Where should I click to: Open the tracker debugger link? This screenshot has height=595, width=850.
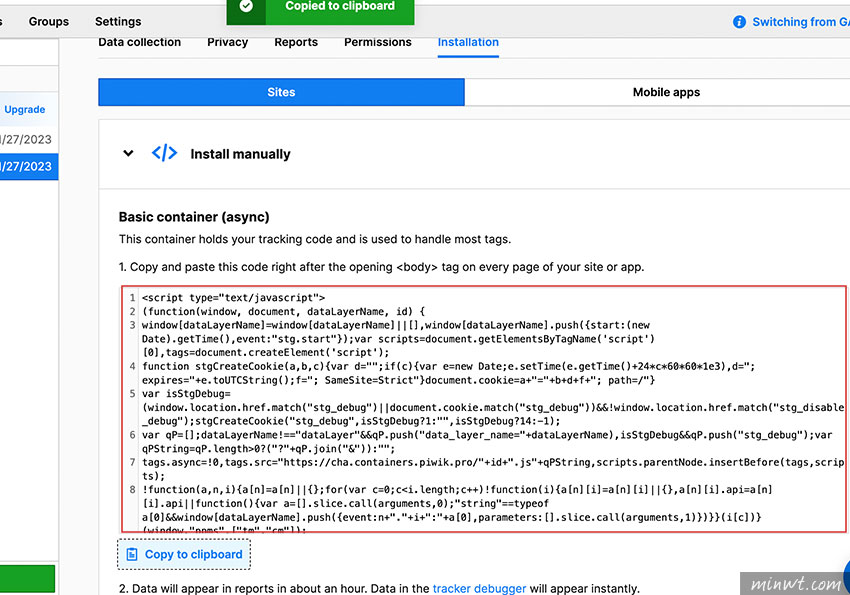(x=479, y=588)
